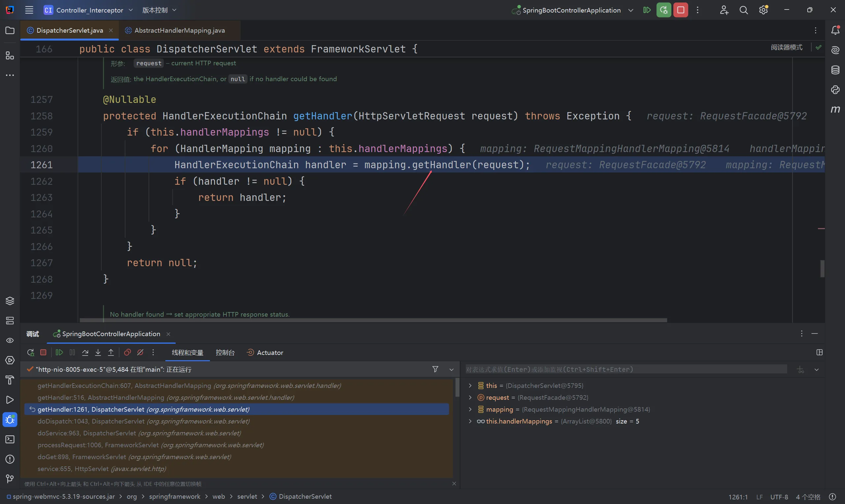
Task: Expand 'request' variable node
Action: 470,397
